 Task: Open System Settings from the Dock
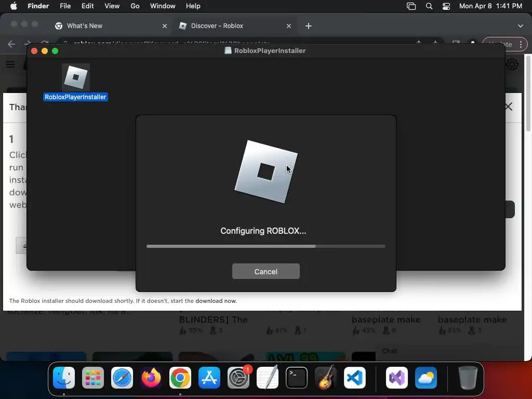(x=238, y=378)
